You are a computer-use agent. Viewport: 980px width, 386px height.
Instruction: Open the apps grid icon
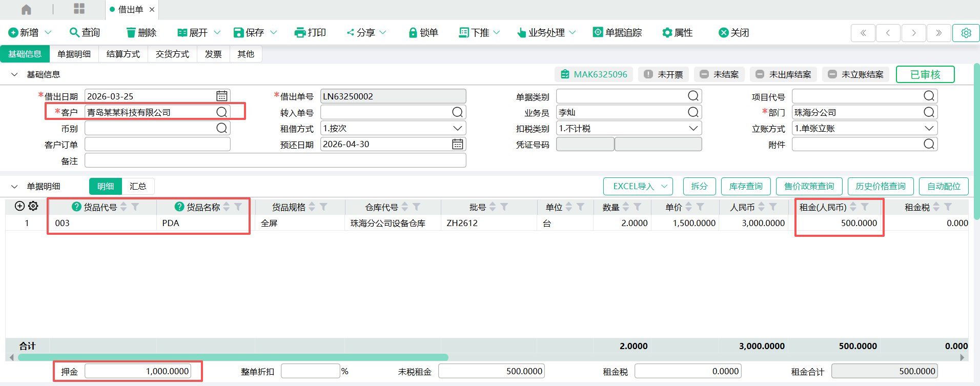(79, 9)
